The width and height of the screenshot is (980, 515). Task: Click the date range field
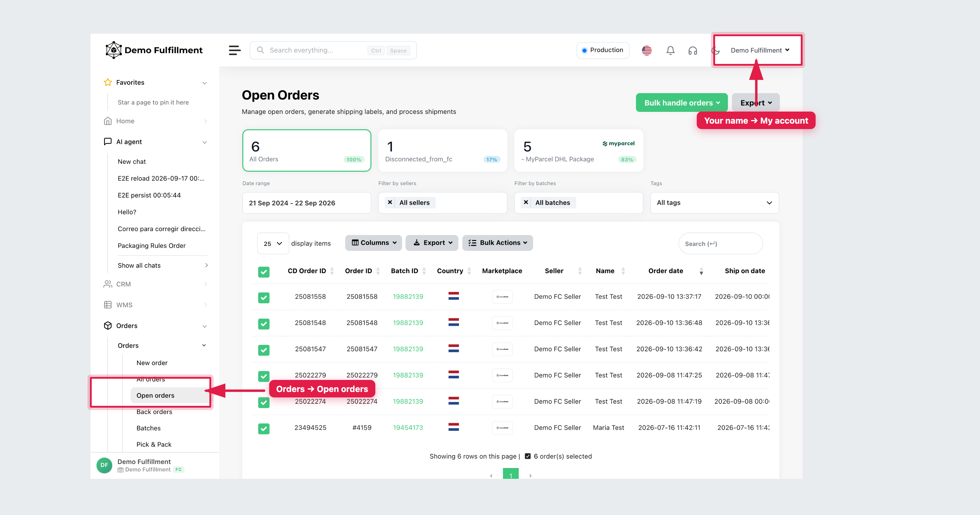point(307,203)
